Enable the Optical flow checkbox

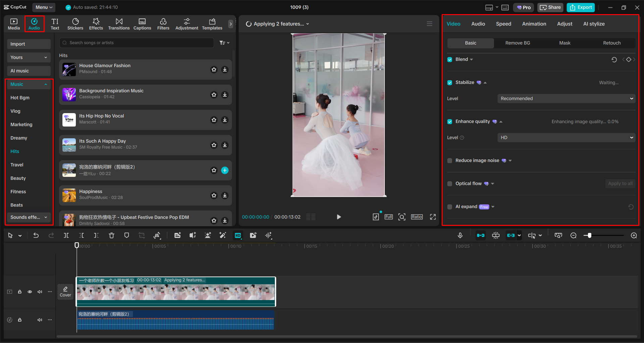click(450, 184)
